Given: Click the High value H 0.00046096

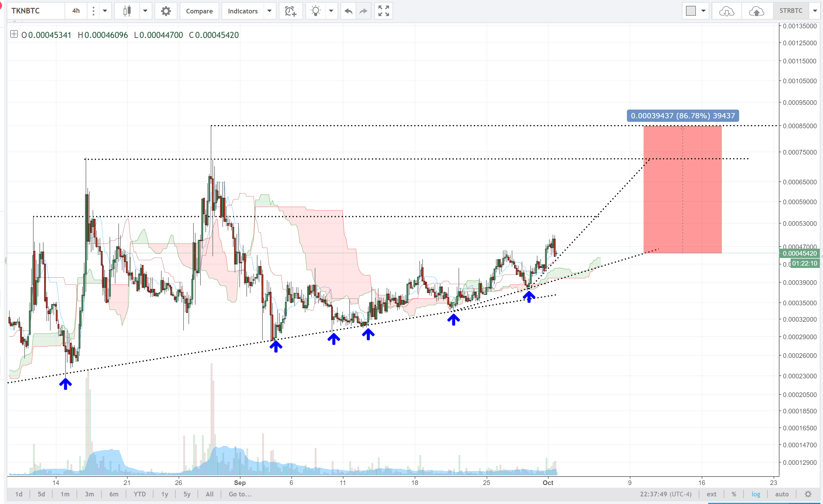Looking at the screenshot, I should coord(103,35).
